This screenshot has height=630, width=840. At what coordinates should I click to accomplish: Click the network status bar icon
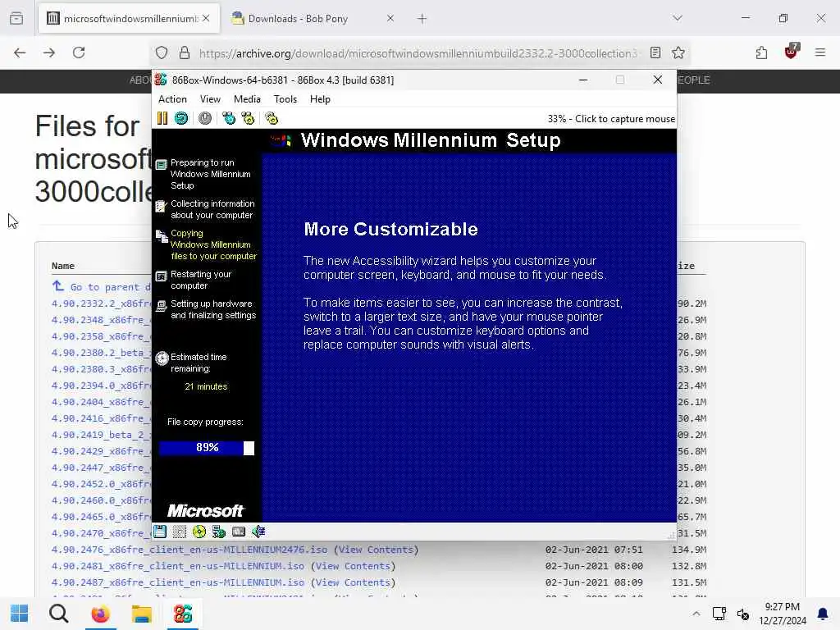(x=218, y=532)
